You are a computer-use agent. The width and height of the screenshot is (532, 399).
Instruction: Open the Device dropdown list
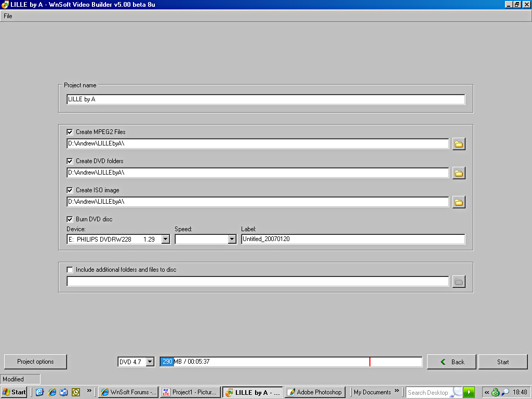pos(165,239)
